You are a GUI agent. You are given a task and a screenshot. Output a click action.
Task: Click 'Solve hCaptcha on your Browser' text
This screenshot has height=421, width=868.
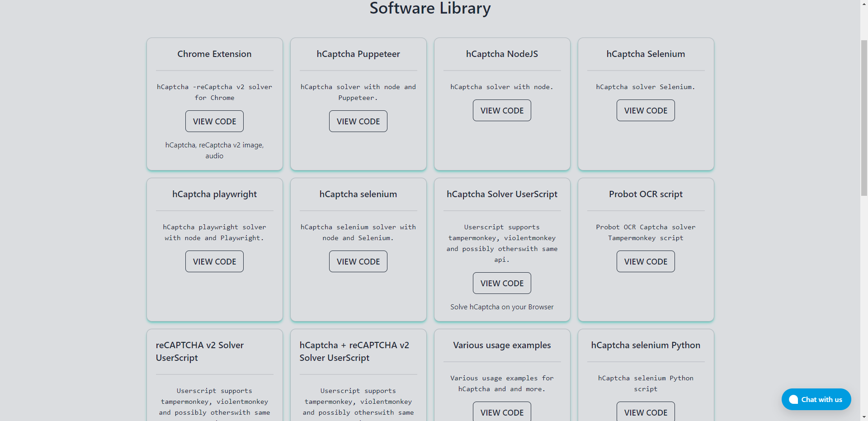502,307
